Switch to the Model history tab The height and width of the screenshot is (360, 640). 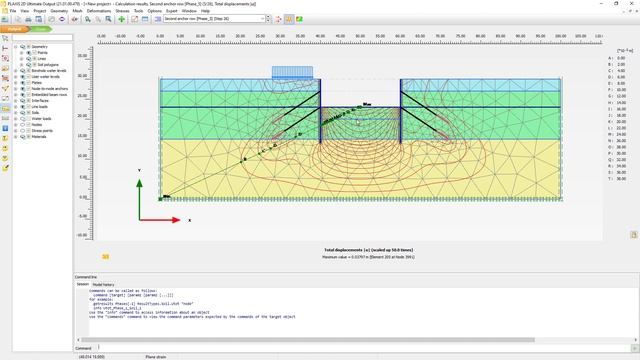(x=103, y=284)
